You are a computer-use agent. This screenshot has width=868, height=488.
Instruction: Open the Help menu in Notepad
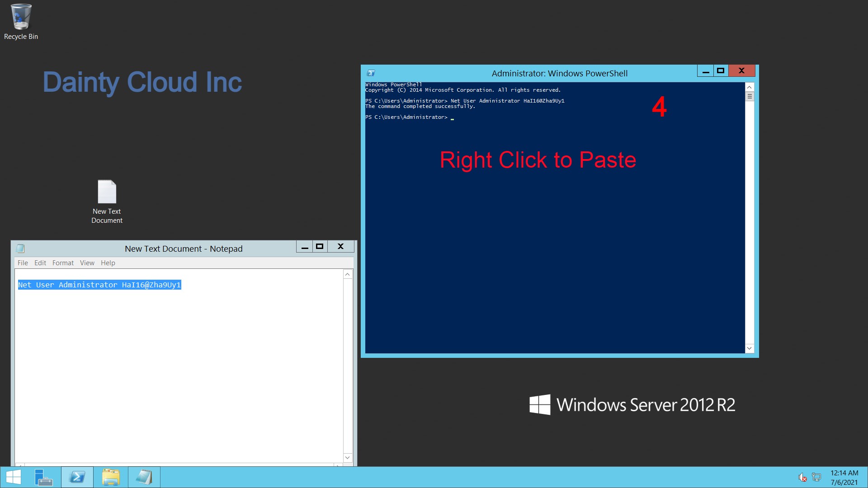pos(108,263)
